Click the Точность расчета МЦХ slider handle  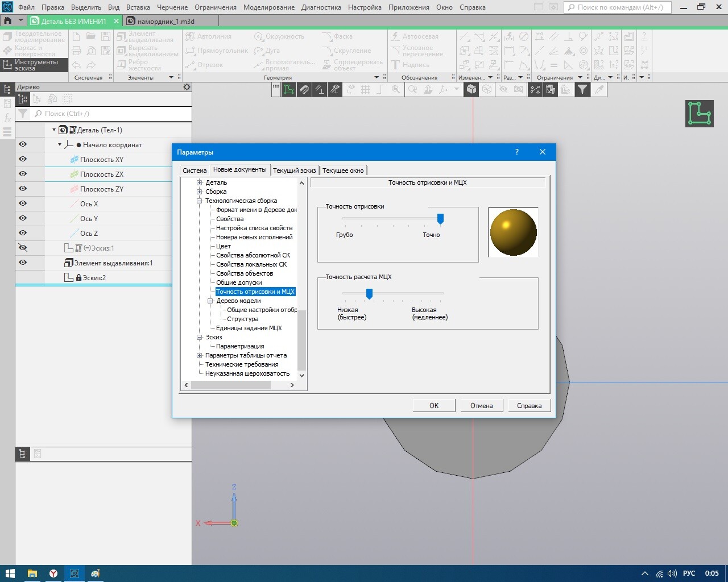[369, 294]
